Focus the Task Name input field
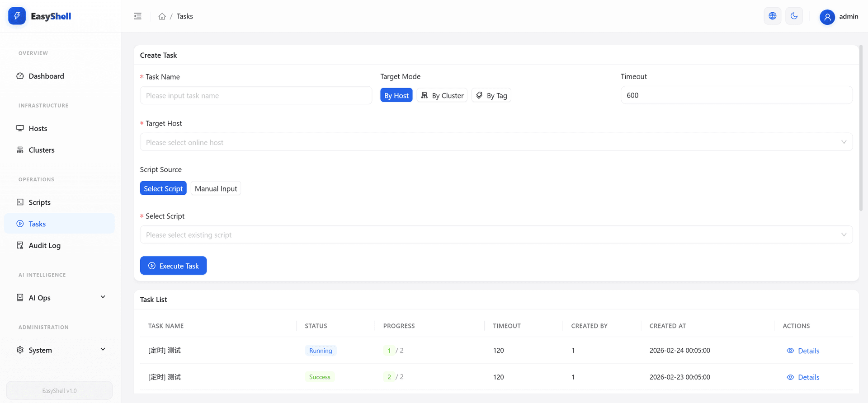 pyautogui.click(x=256, y=95)
